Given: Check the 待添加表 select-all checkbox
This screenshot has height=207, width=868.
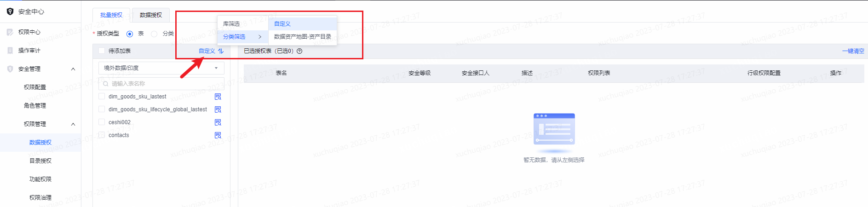Looking at the screenshot, I should coord(102,51).
